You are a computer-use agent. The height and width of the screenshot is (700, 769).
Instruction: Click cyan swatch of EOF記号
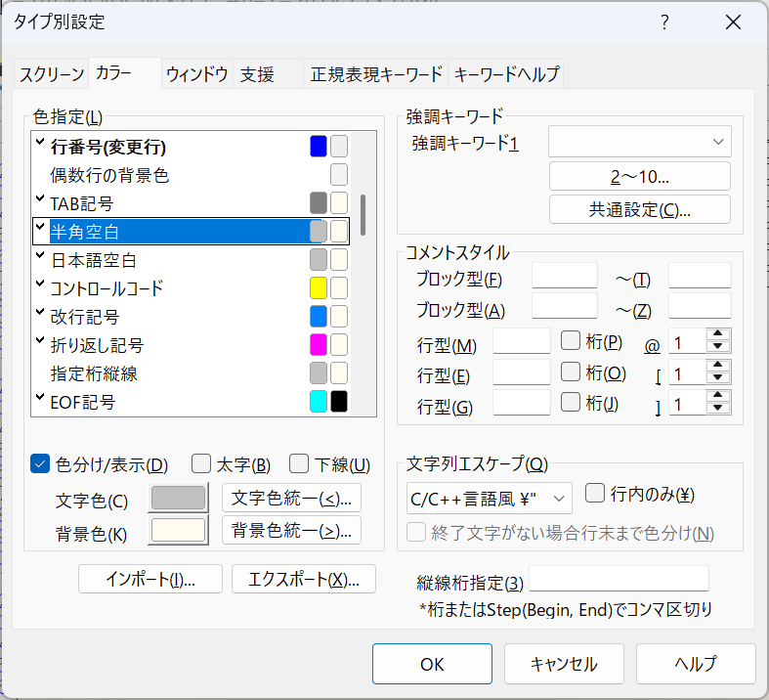319,401
